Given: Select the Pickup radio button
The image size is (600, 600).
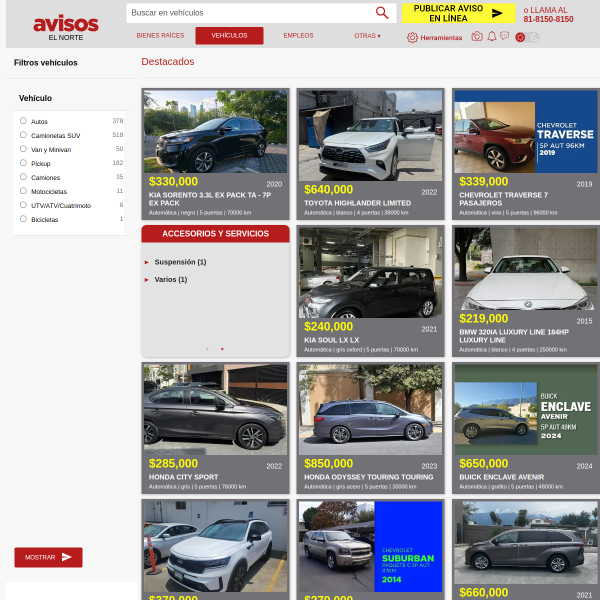Looking at the screenshot, I should 23,163.
